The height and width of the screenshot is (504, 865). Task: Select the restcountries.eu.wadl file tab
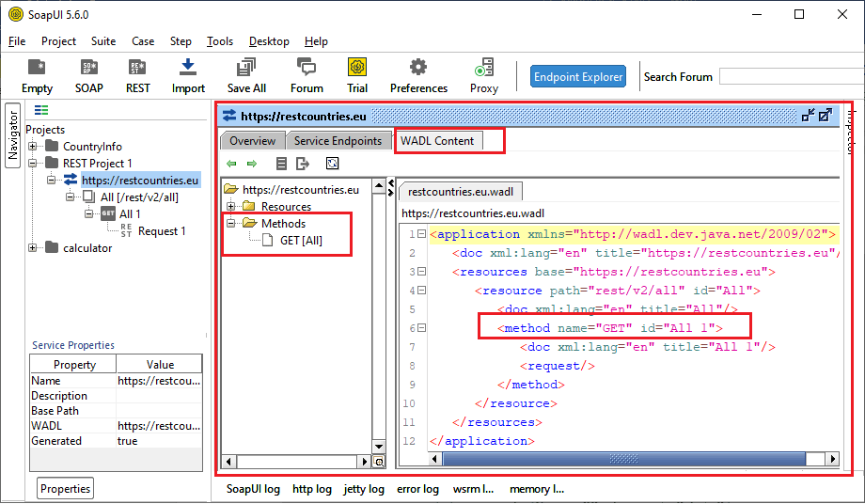pyautogui.click(x=460, y=191)
